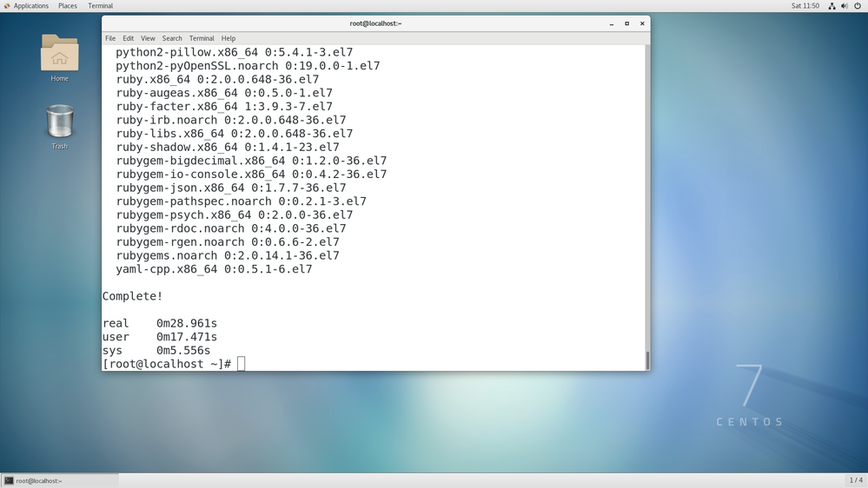
Task: Open the View menu
Action: tap(148, 38)
